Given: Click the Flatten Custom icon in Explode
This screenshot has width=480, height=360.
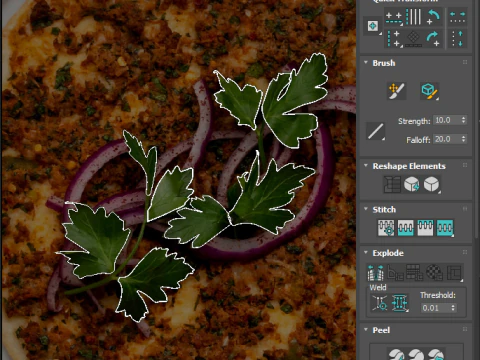Looking at the screenshot, I should pos(454,272).
